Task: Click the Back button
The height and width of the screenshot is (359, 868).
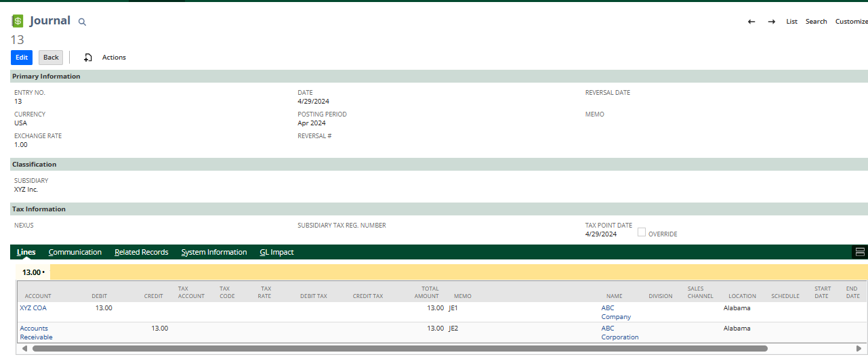Action: pos(51,58)
